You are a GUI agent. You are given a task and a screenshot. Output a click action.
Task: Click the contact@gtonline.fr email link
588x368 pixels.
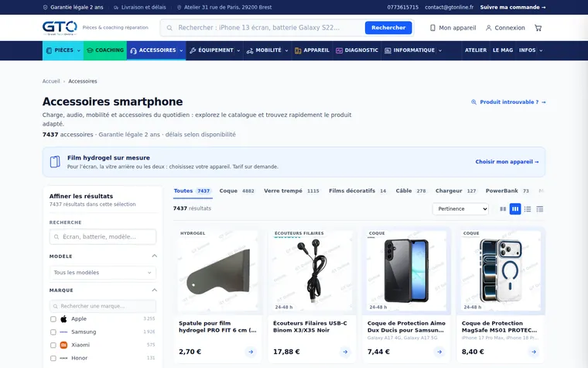coord(449,7)
